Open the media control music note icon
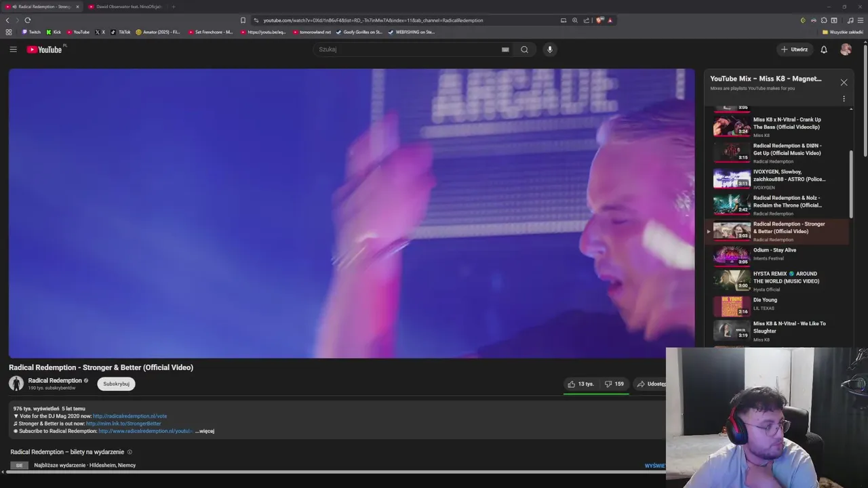The height and width of the screenshot is (488, 868). [x=851, y=20]
